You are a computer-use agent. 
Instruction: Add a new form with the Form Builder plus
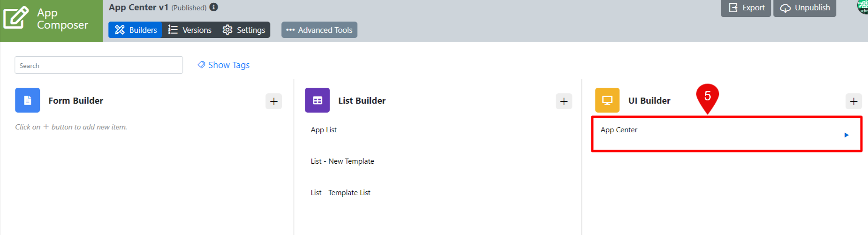(x=274, y=101)
